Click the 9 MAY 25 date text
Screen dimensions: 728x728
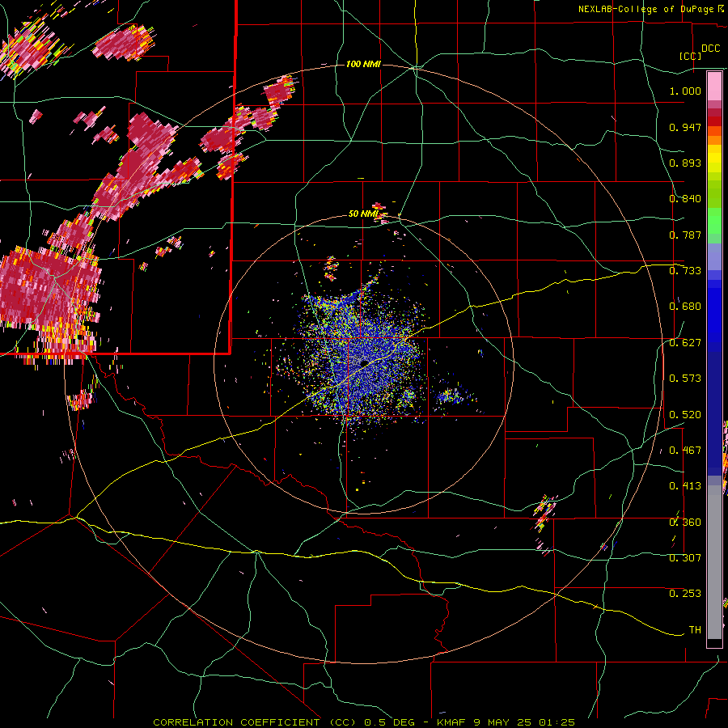(502, 722)
